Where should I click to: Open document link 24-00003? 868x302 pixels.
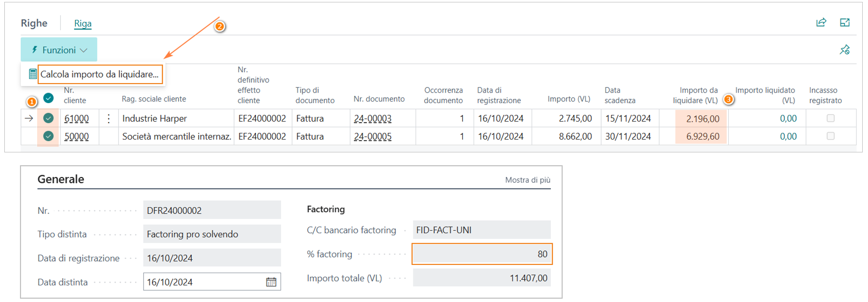(372, 118)
